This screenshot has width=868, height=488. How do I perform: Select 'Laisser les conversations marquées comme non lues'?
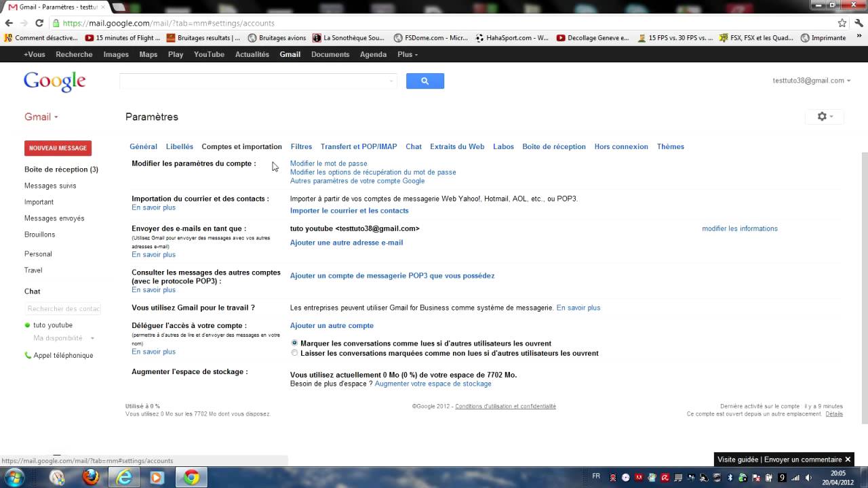pos(294,353)
